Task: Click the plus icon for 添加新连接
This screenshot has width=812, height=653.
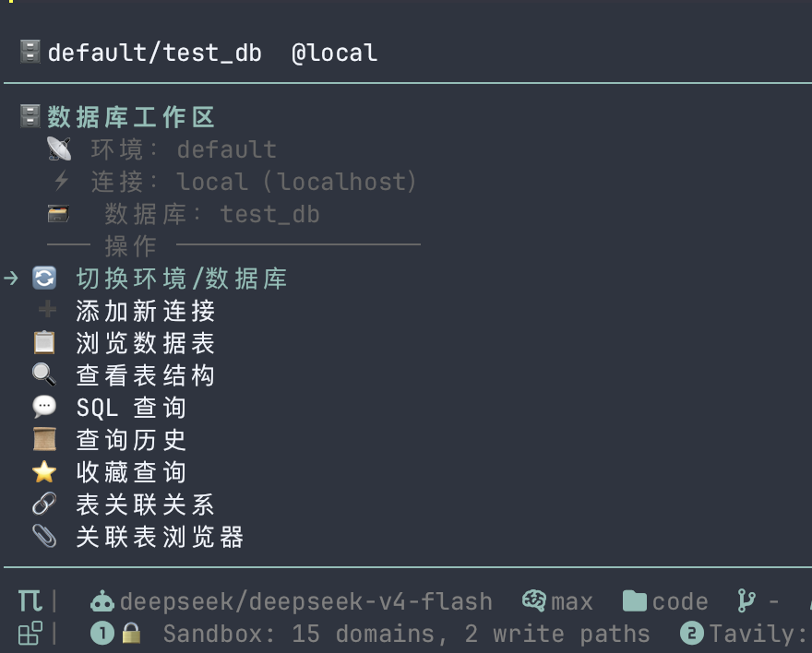Action: [47, 310]
